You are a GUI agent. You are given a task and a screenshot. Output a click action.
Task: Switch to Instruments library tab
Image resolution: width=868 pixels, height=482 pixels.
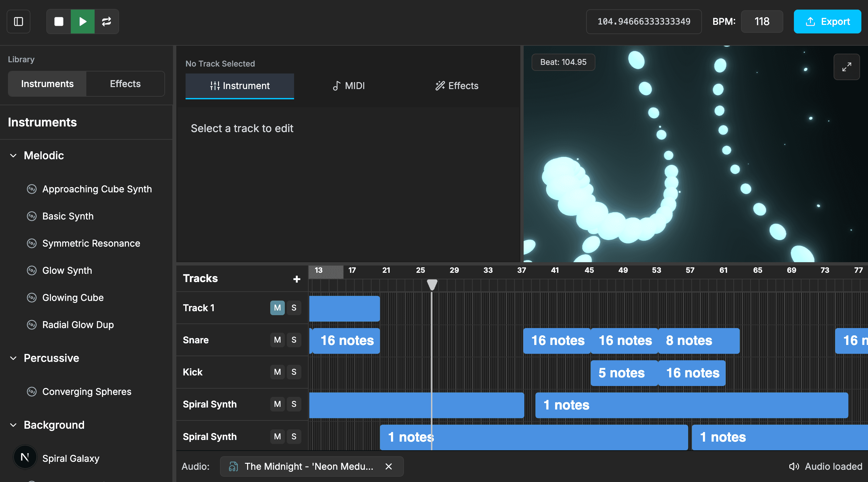coord(47,84)
